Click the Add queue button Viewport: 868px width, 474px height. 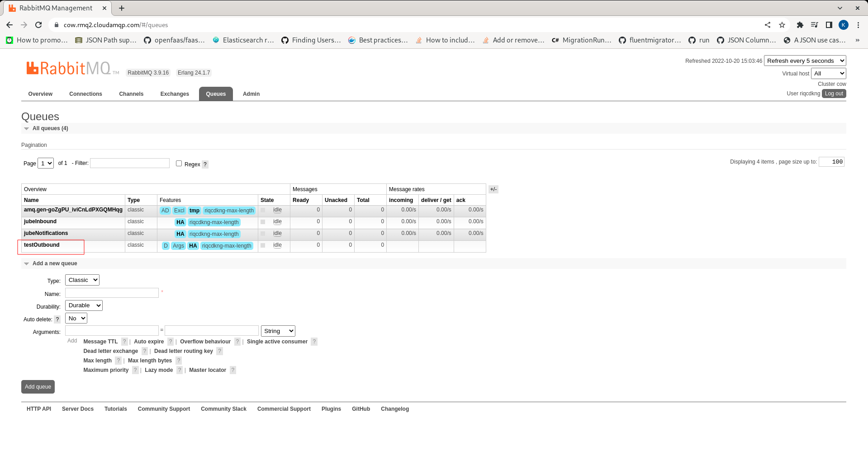click(x=38, y=387)
